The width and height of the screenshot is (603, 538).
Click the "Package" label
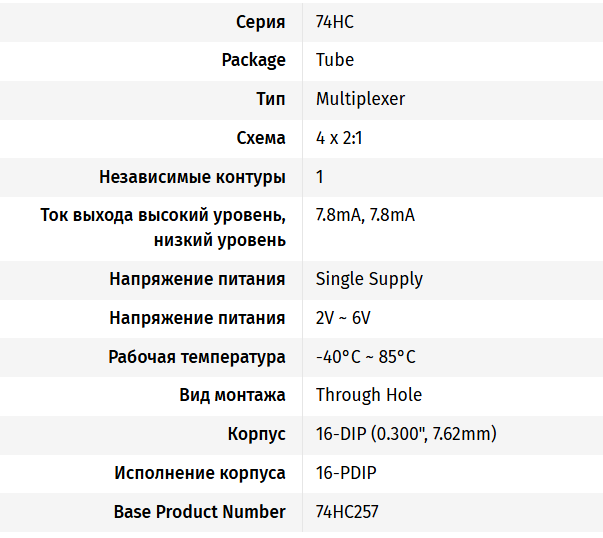253,60
